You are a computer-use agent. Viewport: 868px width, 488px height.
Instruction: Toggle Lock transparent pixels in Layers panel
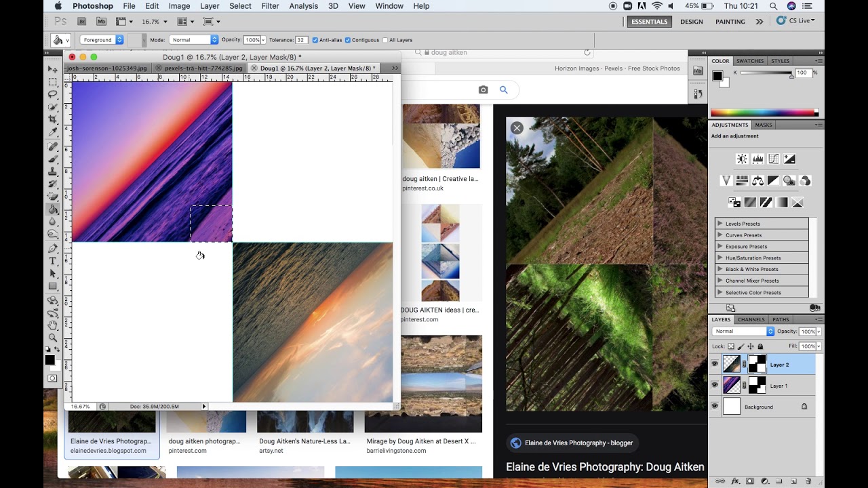tap(731, 346)
